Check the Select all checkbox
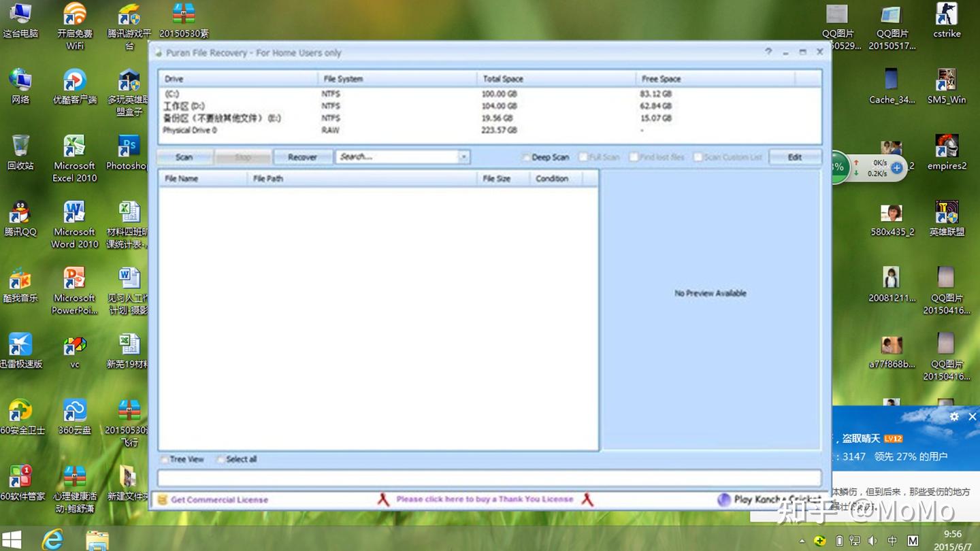The image size is (980, 551). point(220,459)
